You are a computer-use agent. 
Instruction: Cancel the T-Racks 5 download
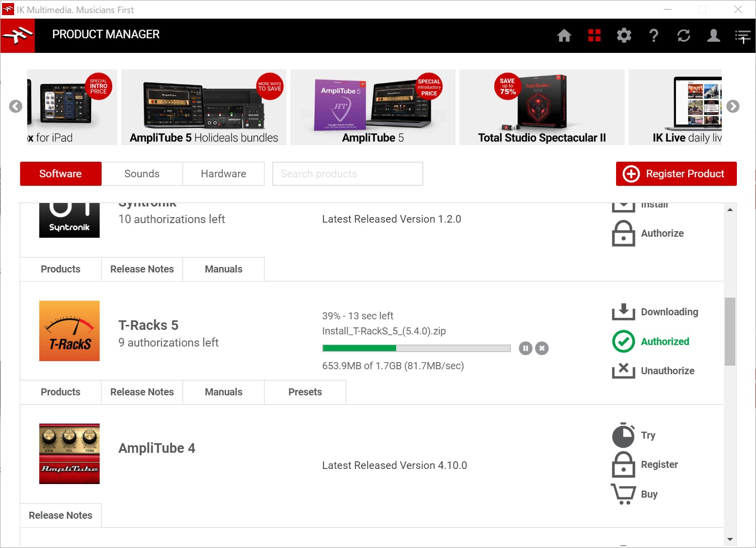pos(542,348)
